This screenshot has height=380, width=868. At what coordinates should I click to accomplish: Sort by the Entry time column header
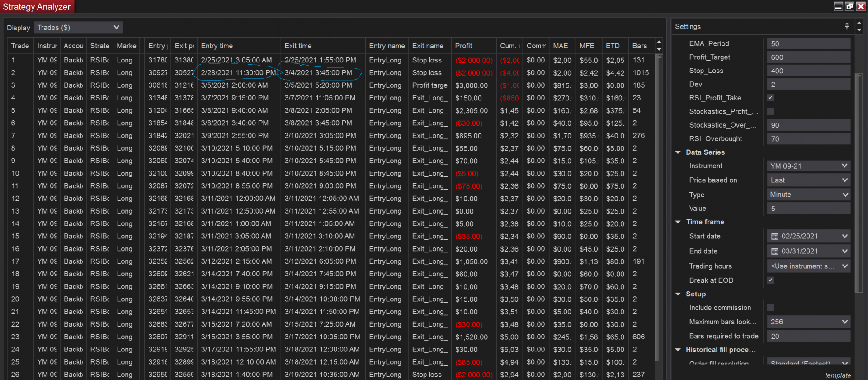[239, 46]
